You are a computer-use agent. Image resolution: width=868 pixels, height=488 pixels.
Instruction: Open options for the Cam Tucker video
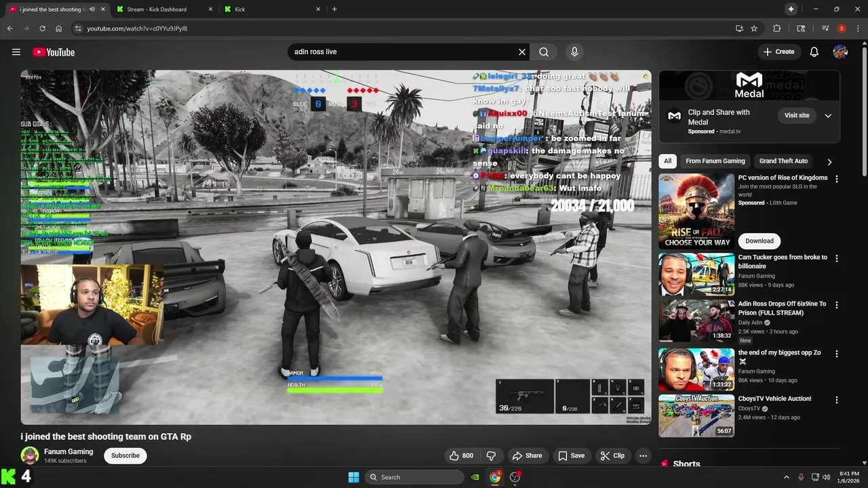[x=836, y=258]
